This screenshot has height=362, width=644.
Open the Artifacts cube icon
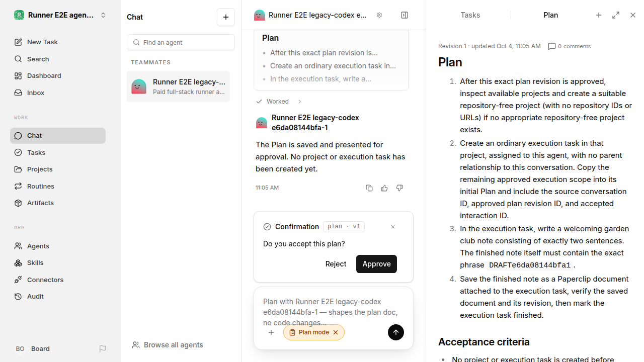18,203
